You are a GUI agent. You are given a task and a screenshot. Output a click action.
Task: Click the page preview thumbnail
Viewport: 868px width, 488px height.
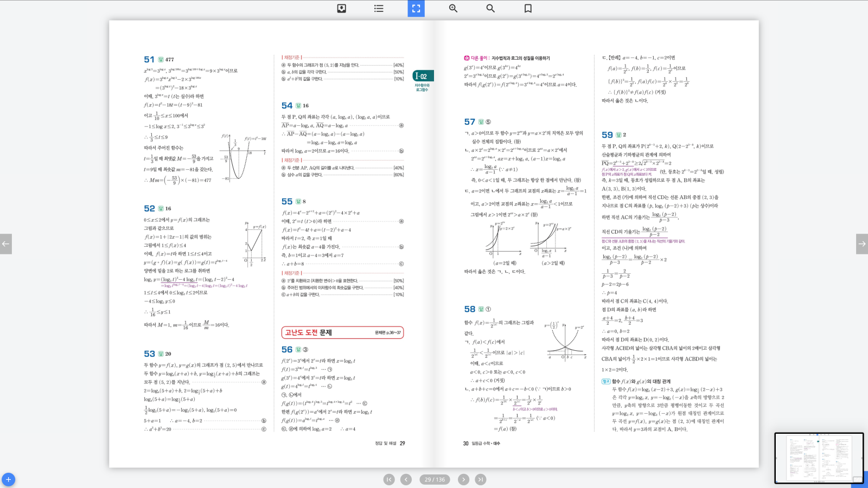coord(818,458)
